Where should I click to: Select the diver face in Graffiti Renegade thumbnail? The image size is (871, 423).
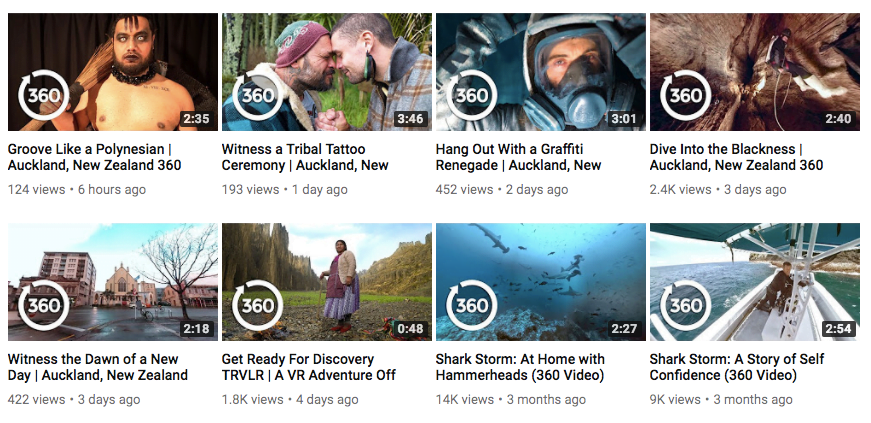click(x=574, y=67)
